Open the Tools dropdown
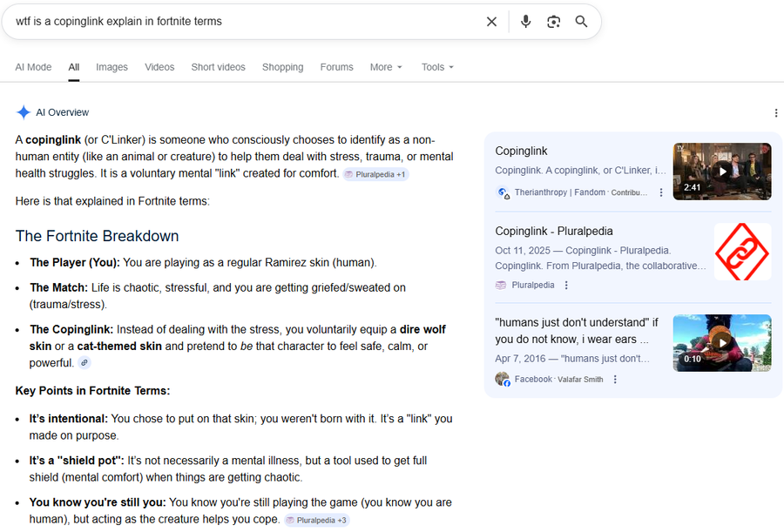 (x=437, y=67)
